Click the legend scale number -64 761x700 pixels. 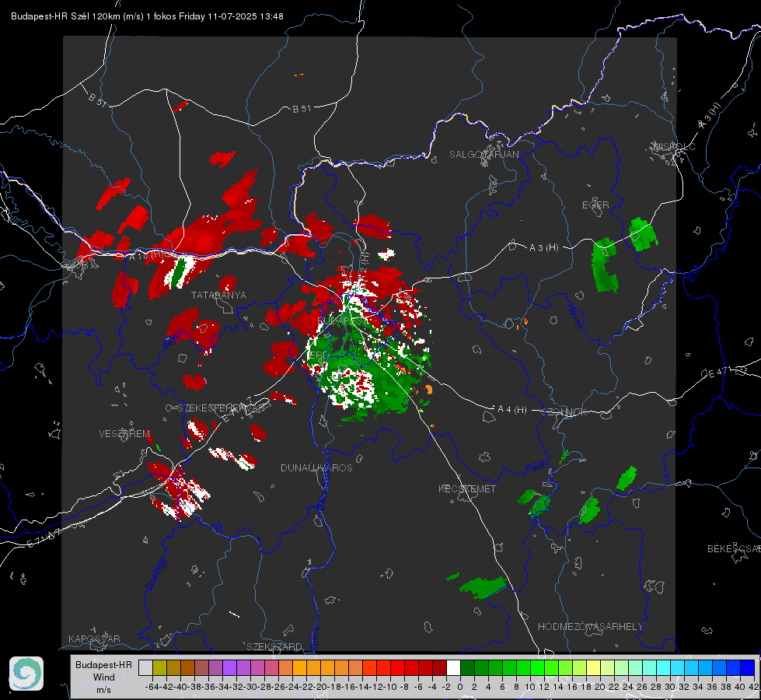coord(152,687)
